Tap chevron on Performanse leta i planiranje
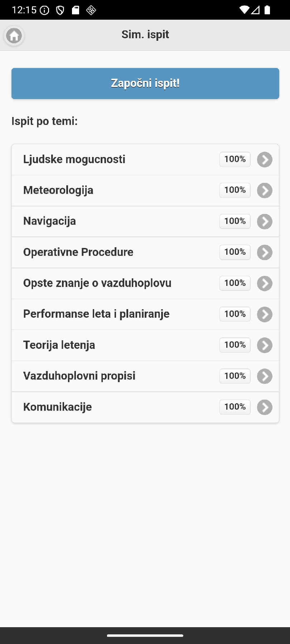This screenshot has width=290, height=644. coord(265,314)
